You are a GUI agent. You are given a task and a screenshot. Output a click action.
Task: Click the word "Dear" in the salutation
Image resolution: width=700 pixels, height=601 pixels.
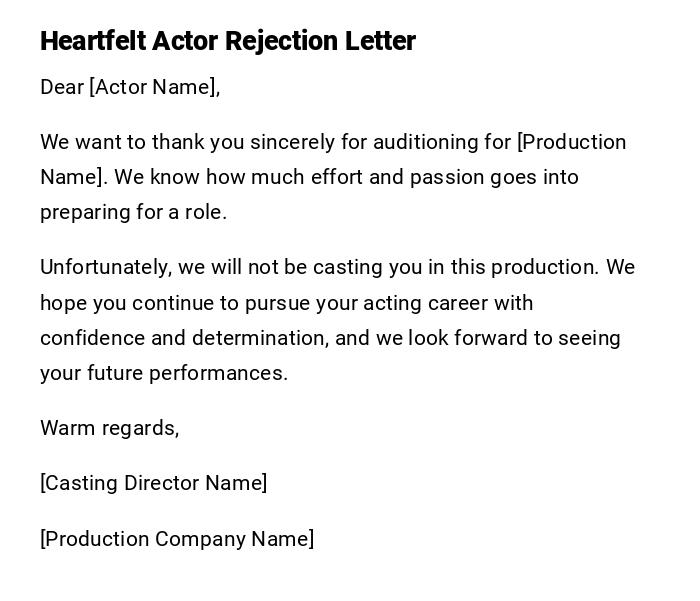click(x=62, y=87)
